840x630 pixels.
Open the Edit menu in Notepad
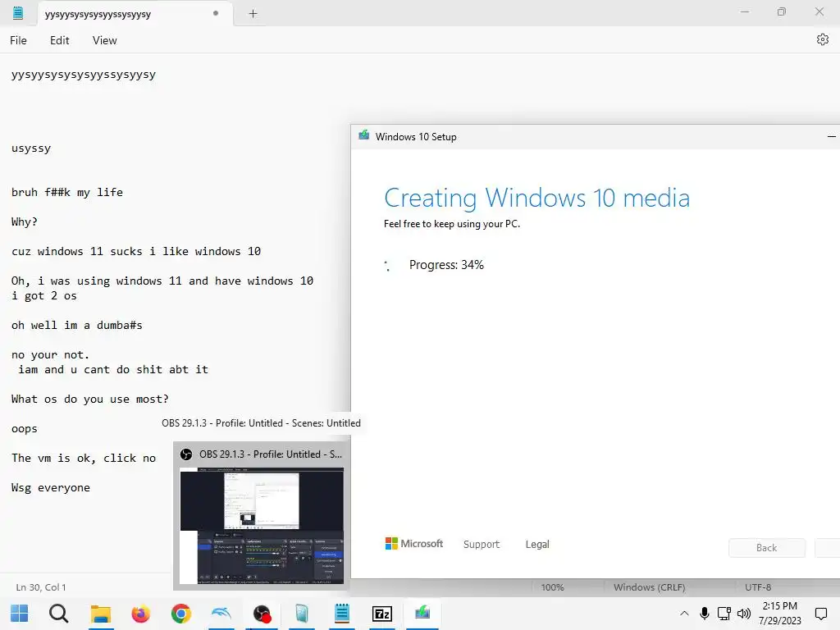[59, 40]
